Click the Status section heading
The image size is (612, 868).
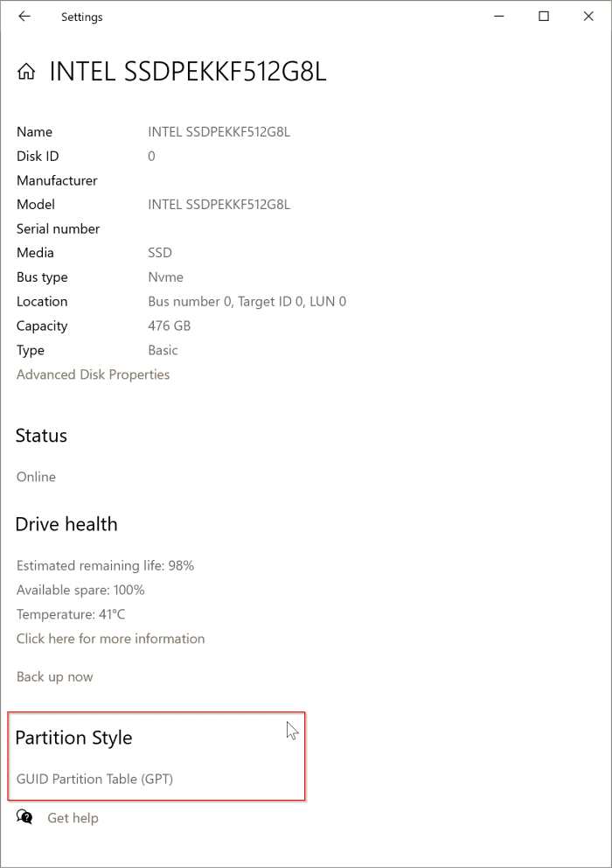(40, 435)
